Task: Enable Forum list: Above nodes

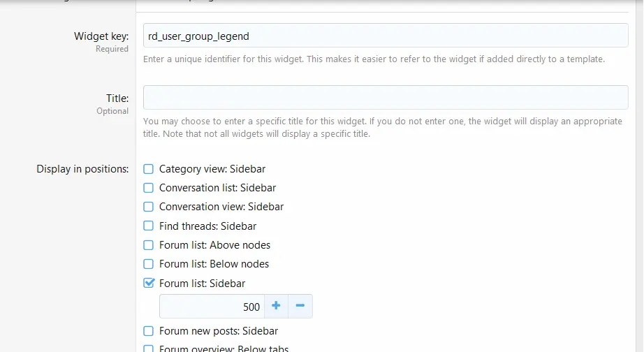Action: pos(148,245)
